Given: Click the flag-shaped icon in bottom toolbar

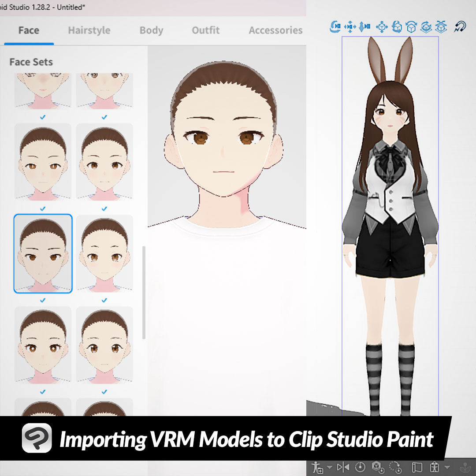Looking at the screenshot, I should tap(417, 467).
